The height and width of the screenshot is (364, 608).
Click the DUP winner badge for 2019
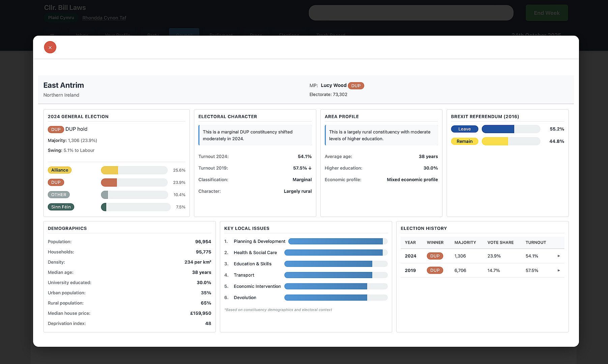(x=435, y=270)
